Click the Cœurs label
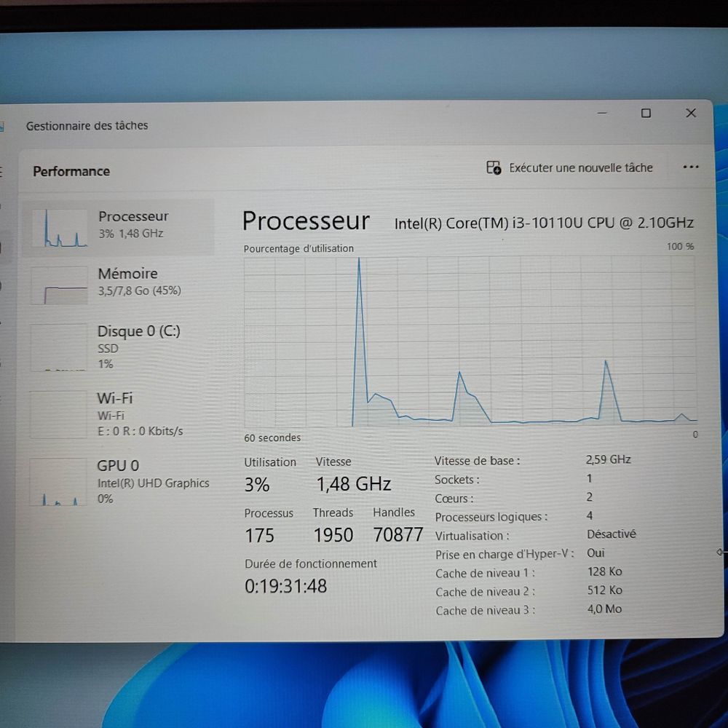 coord(454,499)
